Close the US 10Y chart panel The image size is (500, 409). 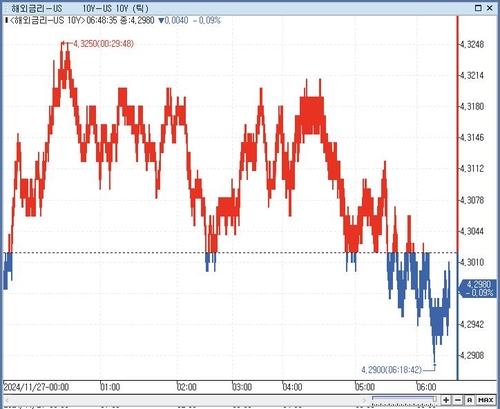(490, 8)
